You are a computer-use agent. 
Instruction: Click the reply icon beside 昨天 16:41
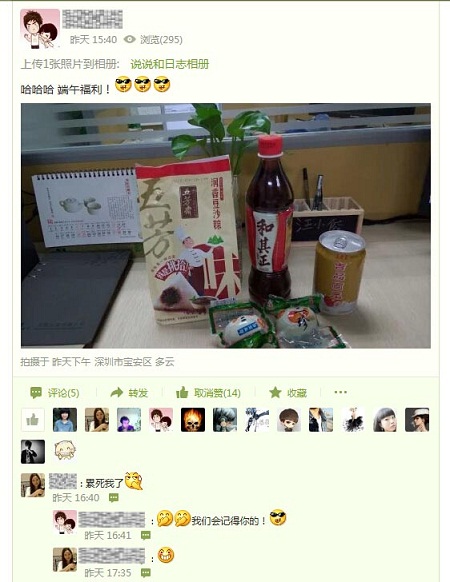point(146,535)
